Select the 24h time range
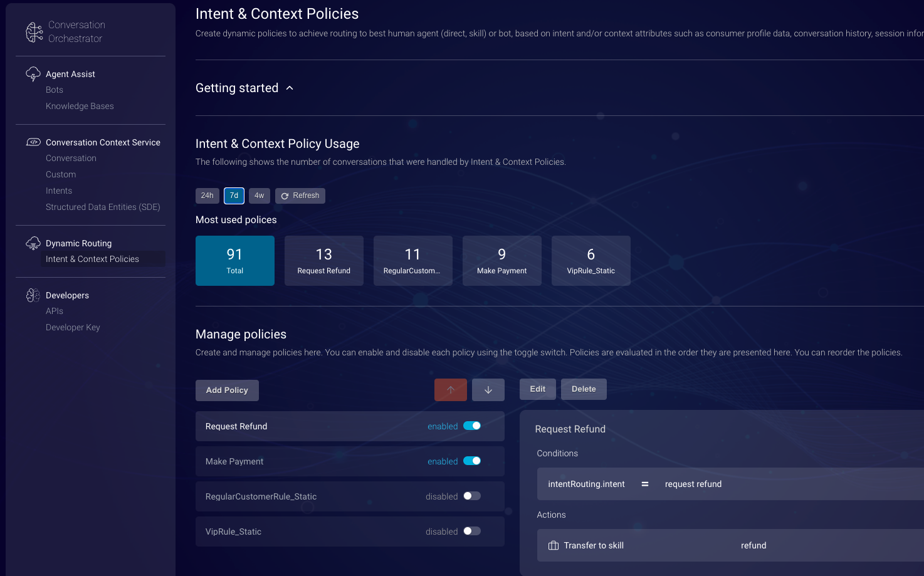Screen dimensions: 924x576 pyautogui.click(x=207, y=196)
